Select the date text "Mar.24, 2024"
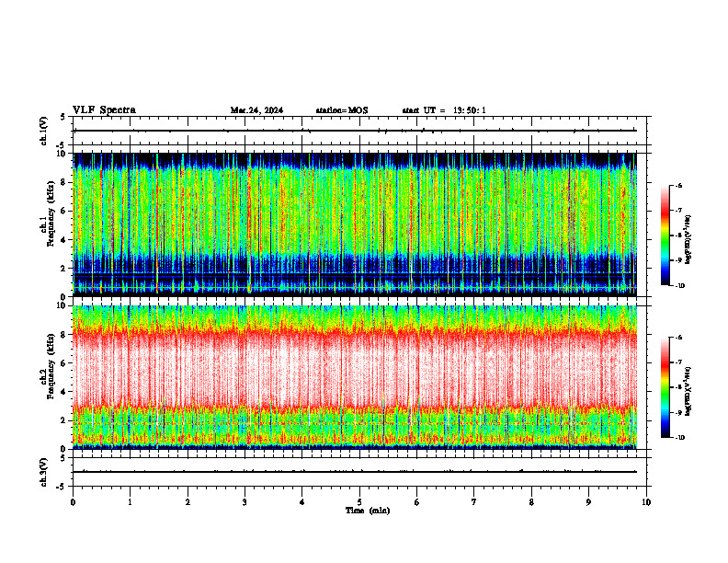Screen dimensions: 728x563 tap(256, 110)
